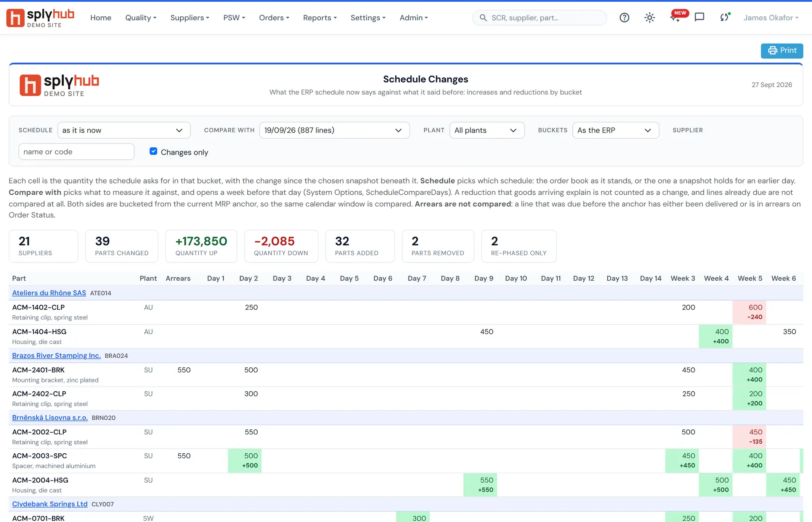The width and height of the screenshot is (812, 522).
Task: Click the -2,085 Quantity Down card
Action: 281,246
